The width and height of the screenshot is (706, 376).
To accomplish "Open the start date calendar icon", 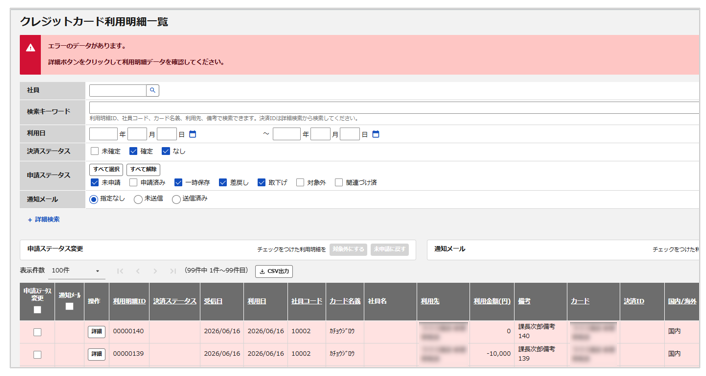I will coord(193,134).
